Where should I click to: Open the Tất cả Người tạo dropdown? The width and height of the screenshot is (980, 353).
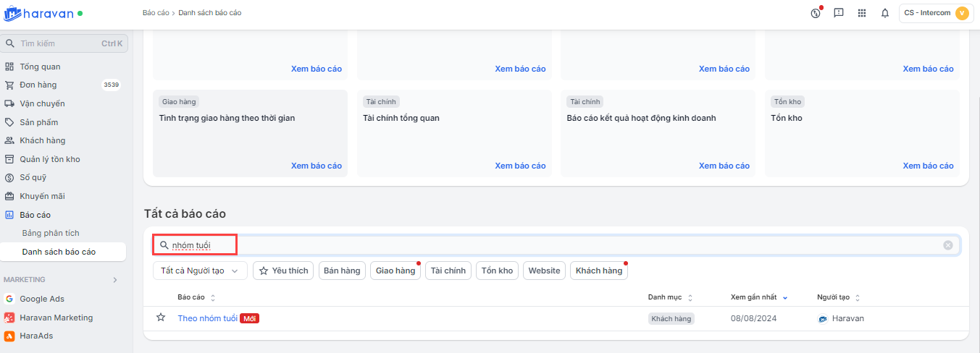coord(200,271)
